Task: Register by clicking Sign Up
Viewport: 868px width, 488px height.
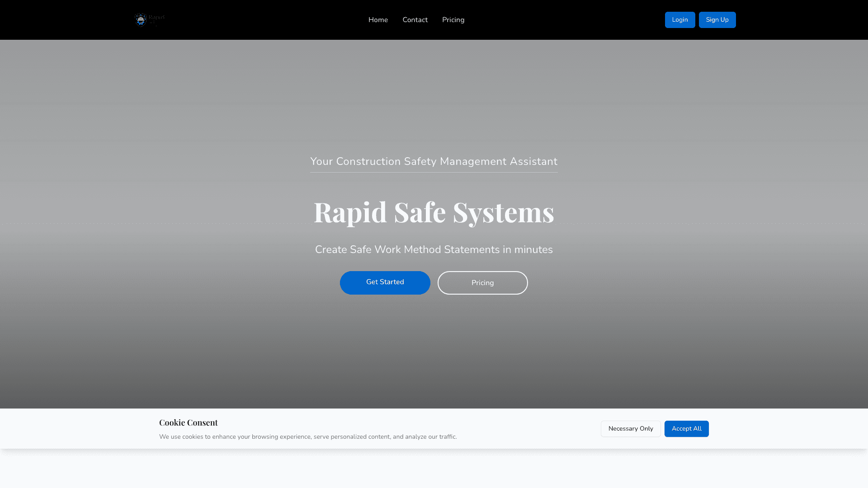Action: (x=717, y=19)
